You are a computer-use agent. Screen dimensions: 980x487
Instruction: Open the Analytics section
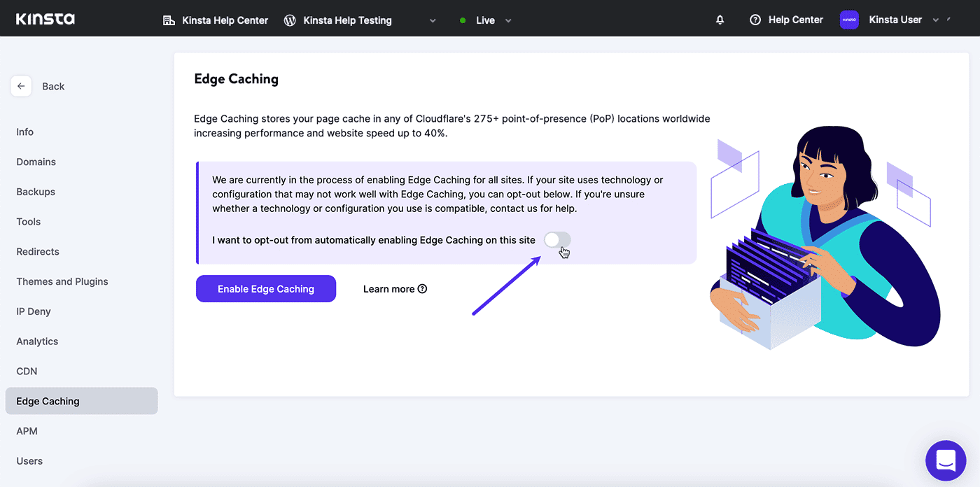coord(36,341)
